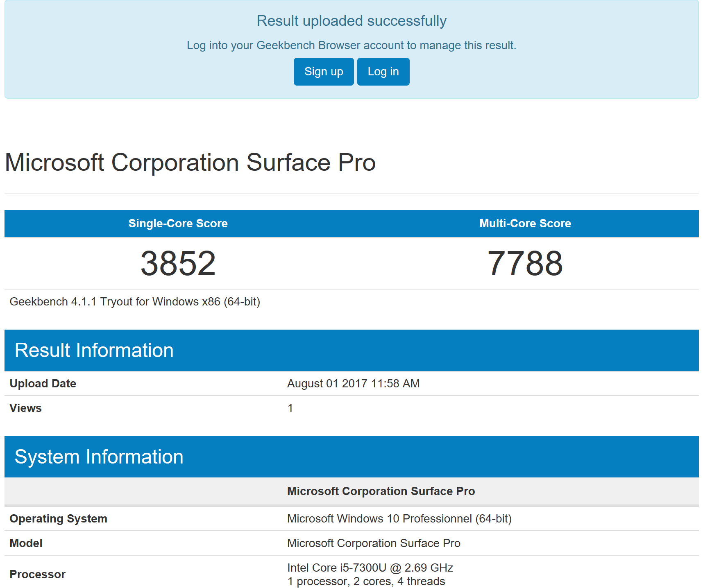Click the Upload Date label
Viewport: 703px width, 588px height.
(x=43, y=384)
